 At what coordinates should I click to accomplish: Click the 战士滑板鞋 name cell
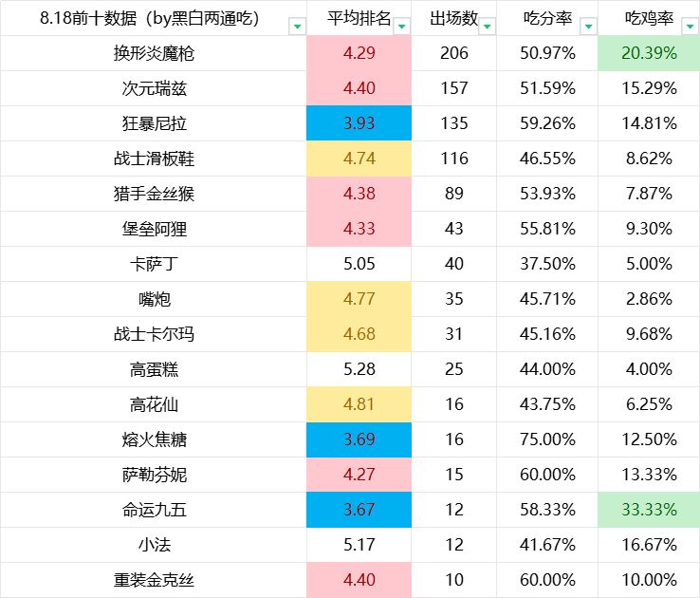(x=154, y=159)
